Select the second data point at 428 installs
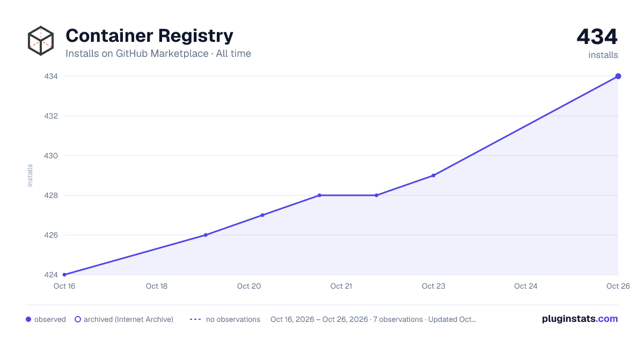644x338 pixels. point(376,195)
